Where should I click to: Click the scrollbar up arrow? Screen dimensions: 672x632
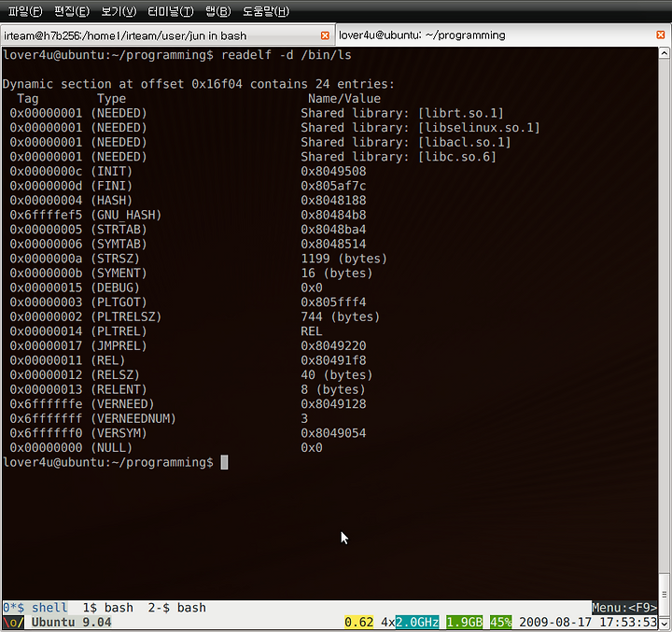click(x=665, y=53)
